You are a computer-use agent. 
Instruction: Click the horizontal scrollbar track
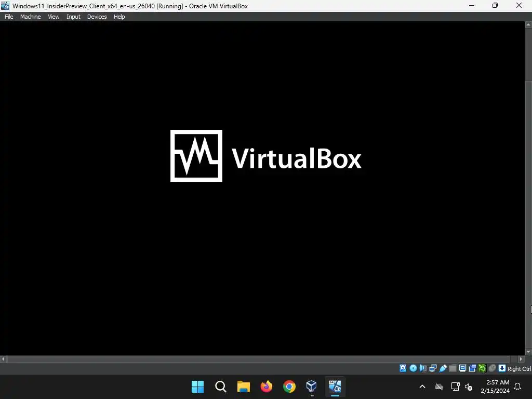click(x=259, y=359)
